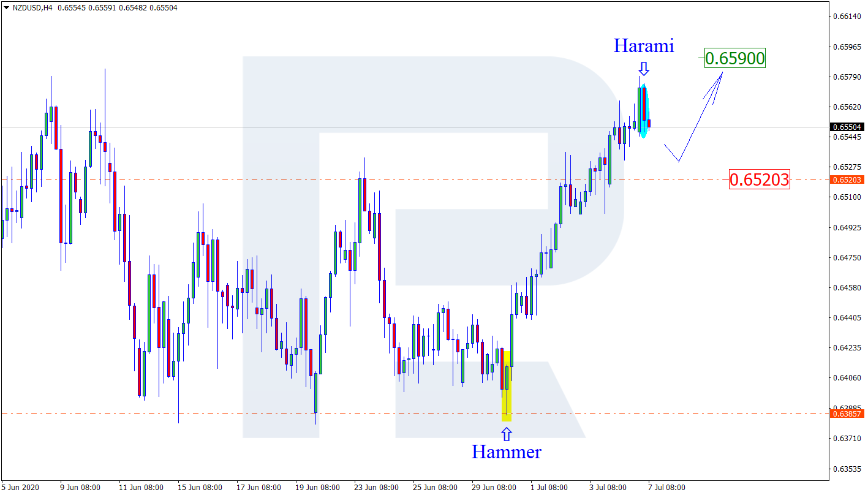Click the orange 0.65203 tag on price axis
The height and width of the screenshot is (495, 868).
click(847, 179)
